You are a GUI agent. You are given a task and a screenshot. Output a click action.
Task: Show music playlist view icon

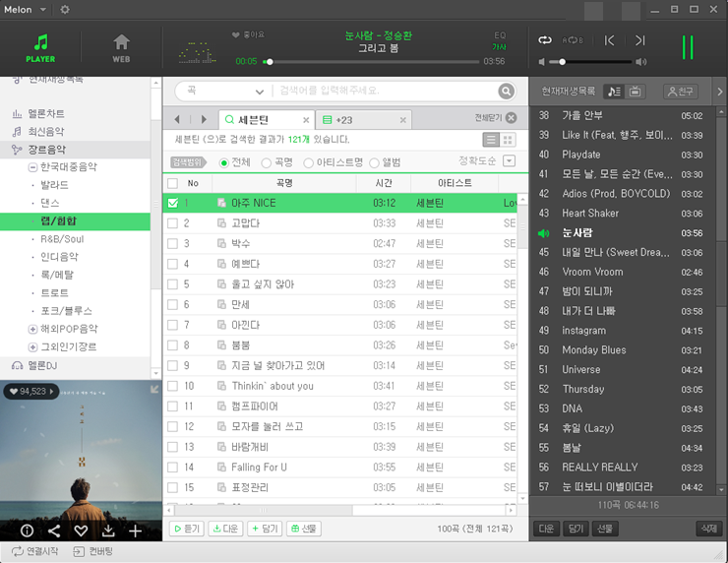click(614, 92)
